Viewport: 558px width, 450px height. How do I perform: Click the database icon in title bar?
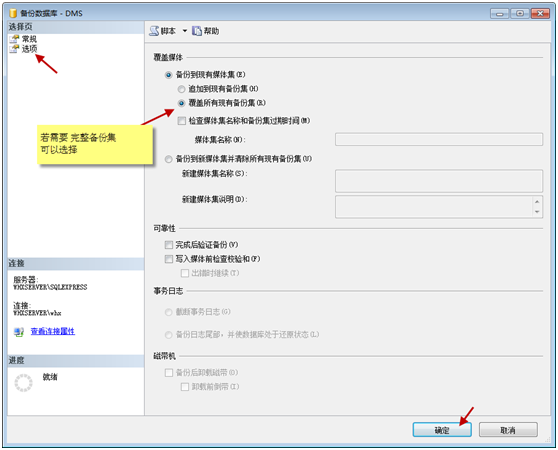(13, 13)
